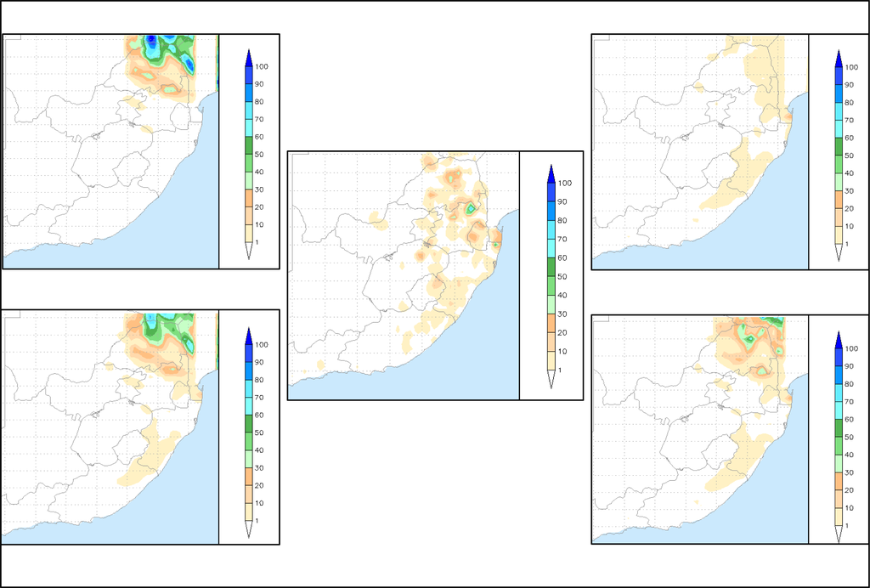The image size is (870, 588).
Task: Click the blue over-100 arrow atop center legend
Action: (x=551, y=173)
